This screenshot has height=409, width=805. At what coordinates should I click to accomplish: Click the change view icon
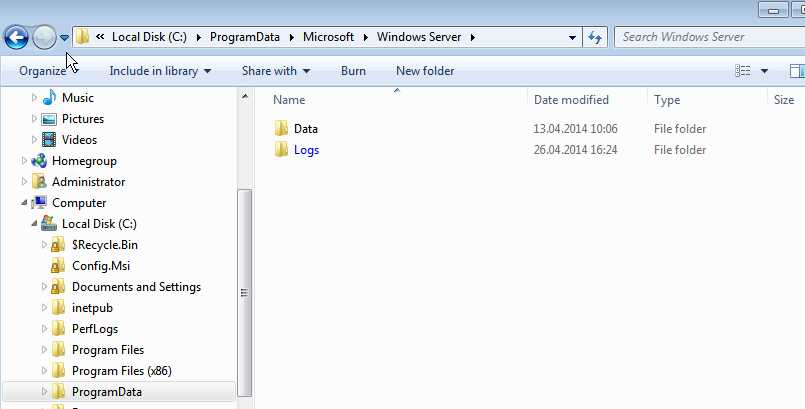[x=742, y=71]
